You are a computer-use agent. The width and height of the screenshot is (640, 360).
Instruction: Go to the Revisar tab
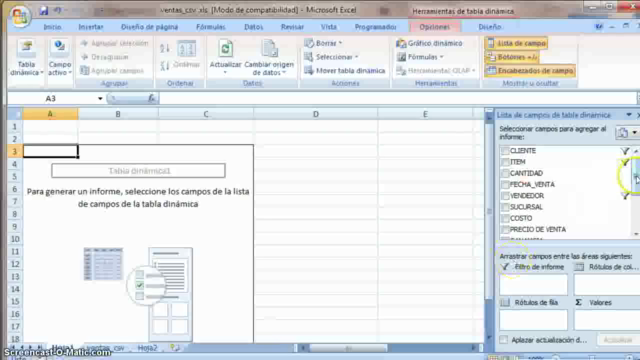(292, 27)
